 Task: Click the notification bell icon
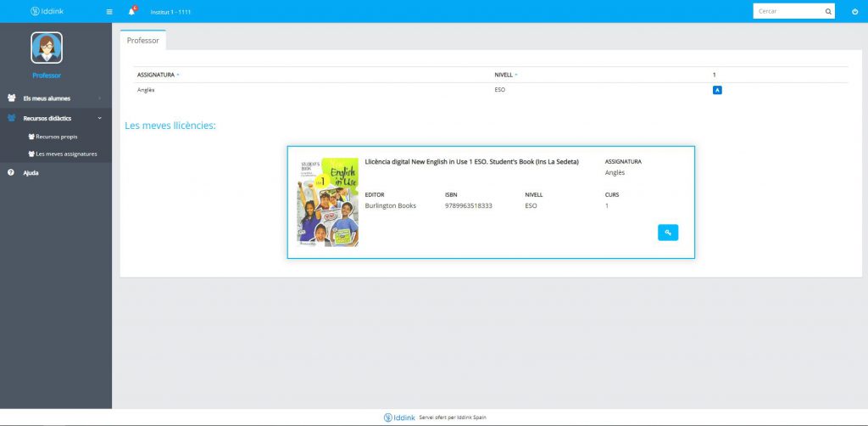pos(131,12)
